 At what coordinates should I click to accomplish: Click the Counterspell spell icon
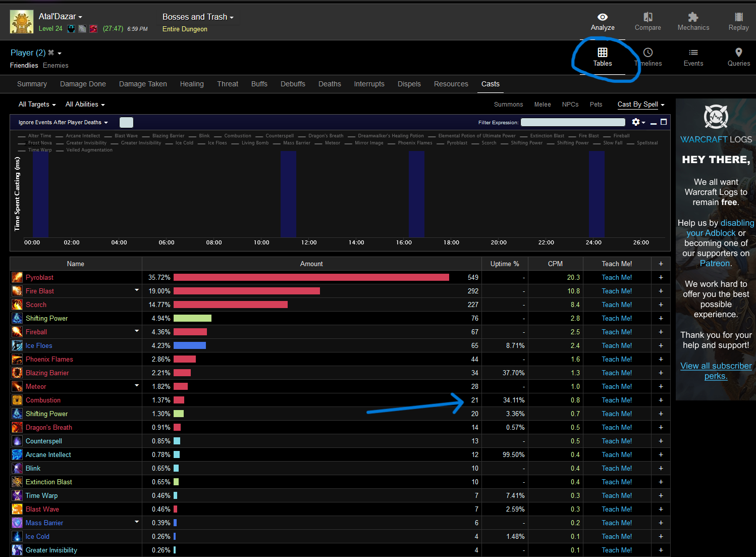click(17, 441)
